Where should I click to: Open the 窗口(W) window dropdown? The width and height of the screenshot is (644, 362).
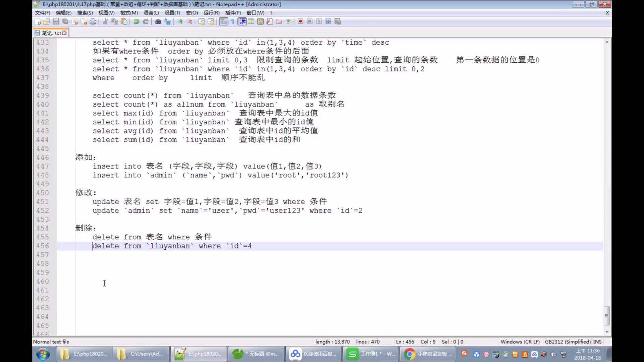click(255, 12)
